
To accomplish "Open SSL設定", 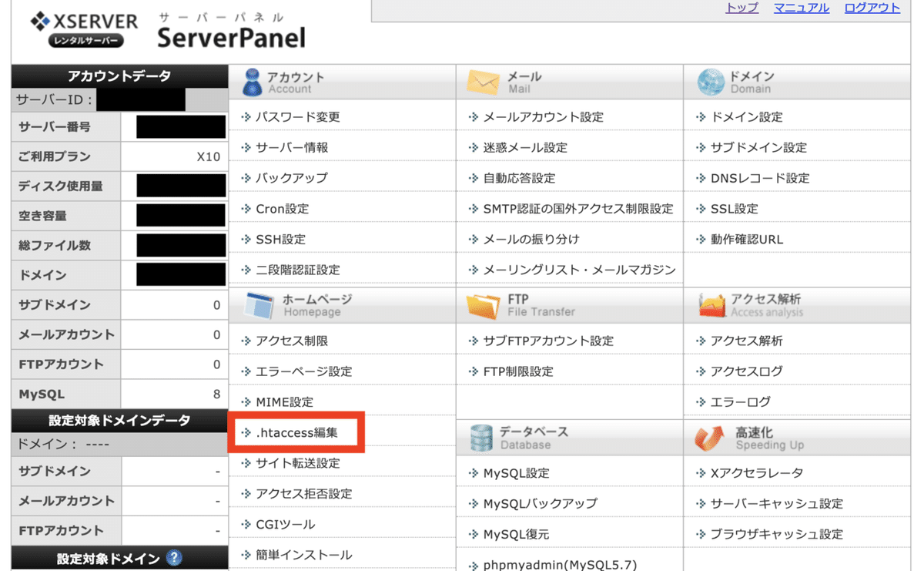I will [735, 209].
